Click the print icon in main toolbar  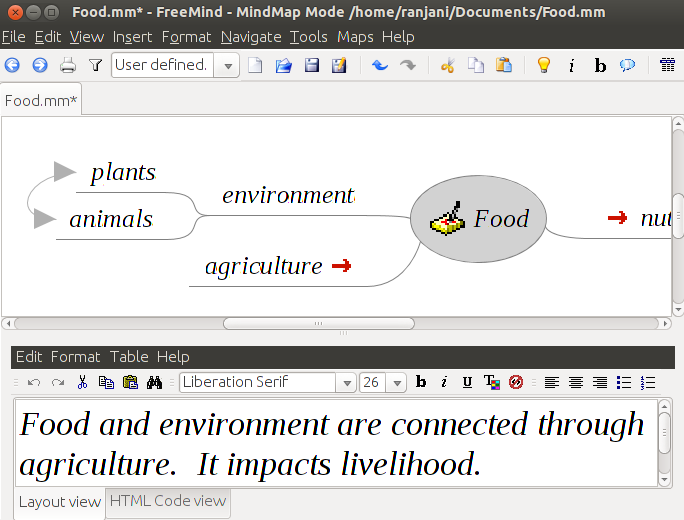coord(68,65)
